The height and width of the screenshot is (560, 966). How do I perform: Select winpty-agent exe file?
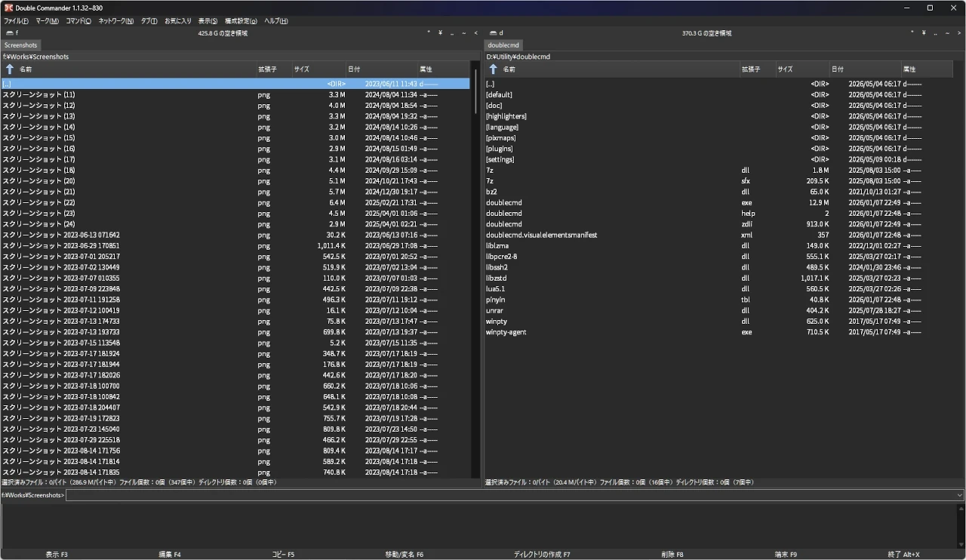click(x=718, y=332)
